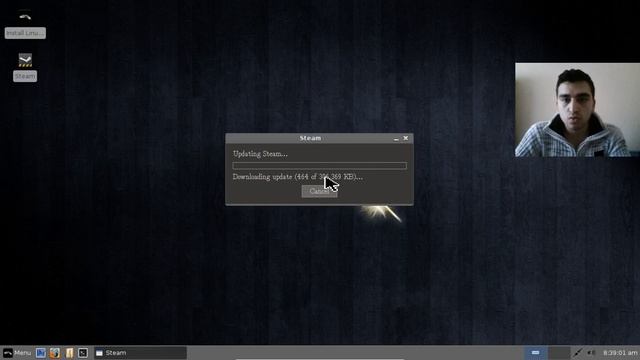Open the volume speaker tray icon

(x=591, y=353)
